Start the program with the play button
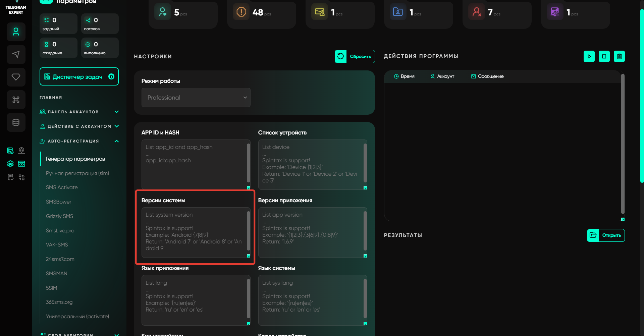 click(x=589, y=56)
